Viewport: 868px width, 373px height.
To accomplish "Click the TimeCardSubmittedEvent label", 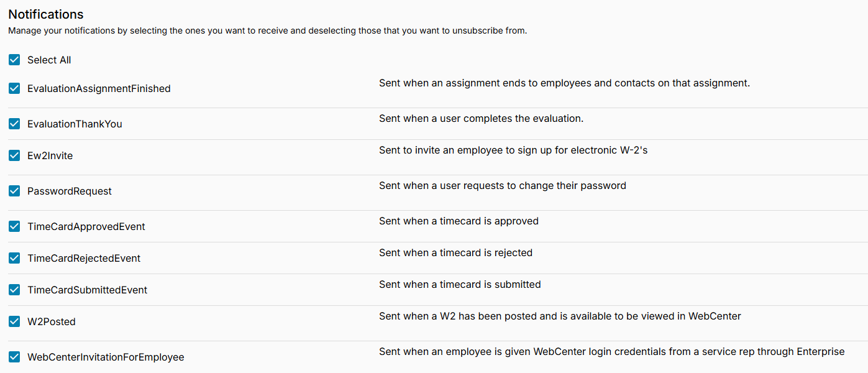I will (87, 290).
